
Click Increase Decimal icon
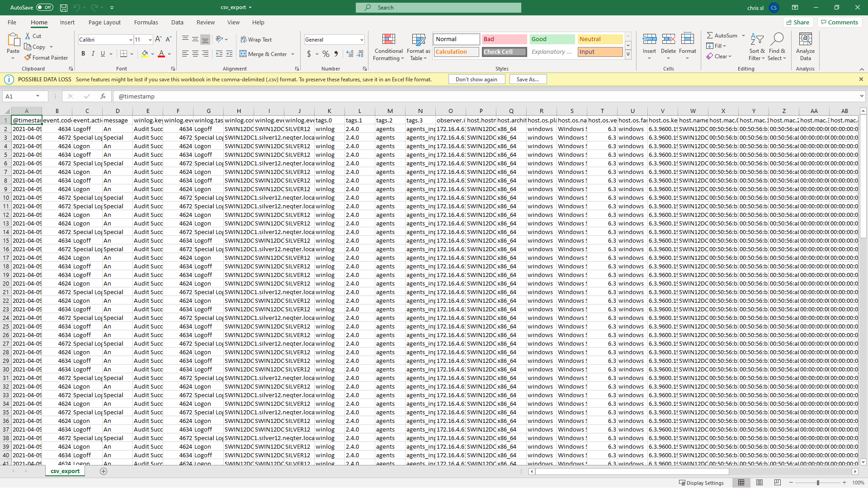pyautogui.click(x=350, y=54)
